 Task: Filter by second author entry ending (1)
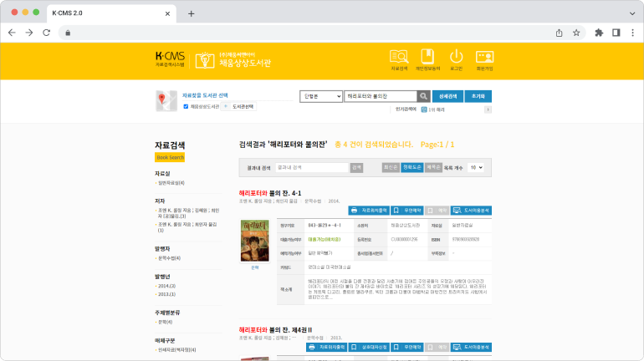(x=187, y=226)
